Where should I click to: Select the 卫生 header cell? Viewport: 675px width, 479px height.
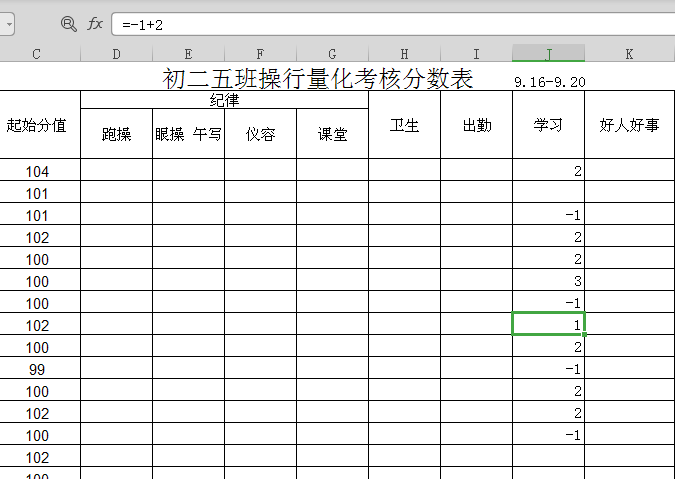(x=404, y=125)
